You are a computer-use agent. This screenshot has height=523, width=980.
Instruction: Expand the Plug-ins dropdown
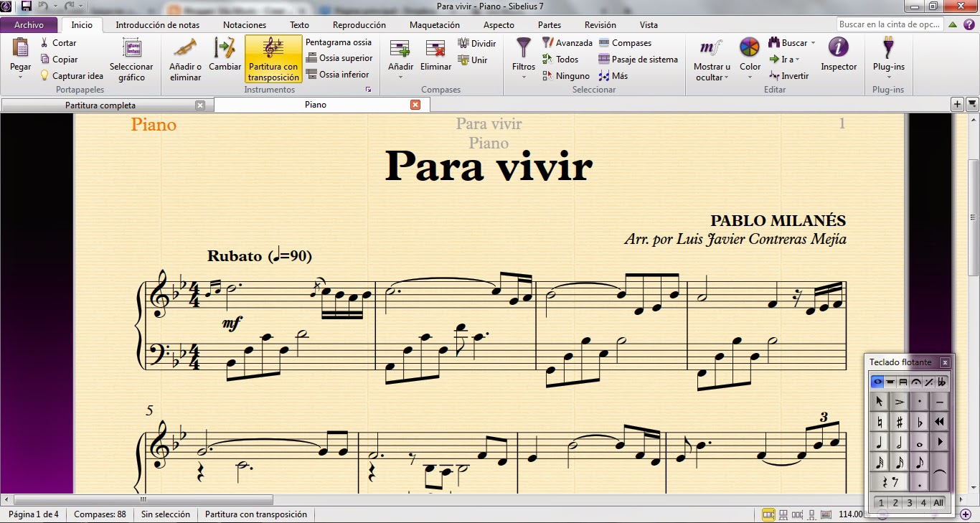point(888,76)
